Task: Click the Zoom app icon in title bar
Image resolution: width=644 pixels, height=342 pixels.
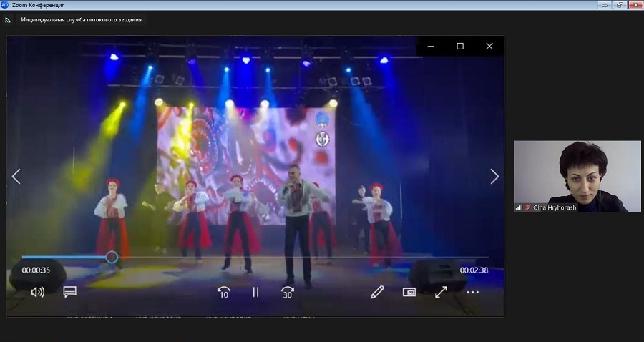Action: click(x=6, y=5)
